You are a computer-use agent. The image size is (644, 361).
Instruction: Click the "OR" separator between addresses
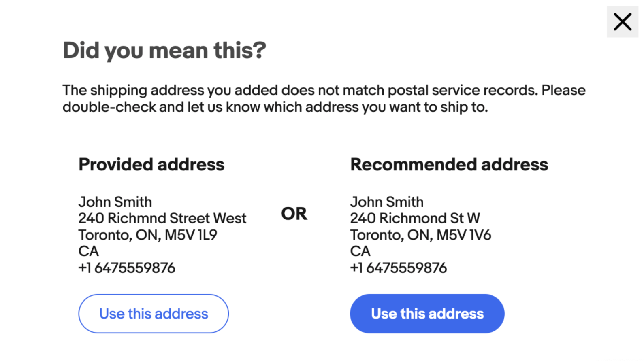[294, 214]
